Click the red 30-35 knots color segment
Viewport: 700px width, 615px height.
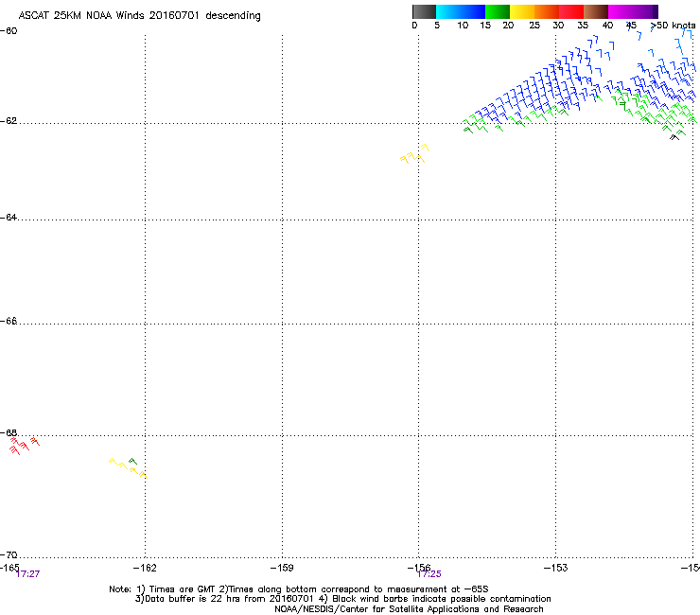point(571,11)
